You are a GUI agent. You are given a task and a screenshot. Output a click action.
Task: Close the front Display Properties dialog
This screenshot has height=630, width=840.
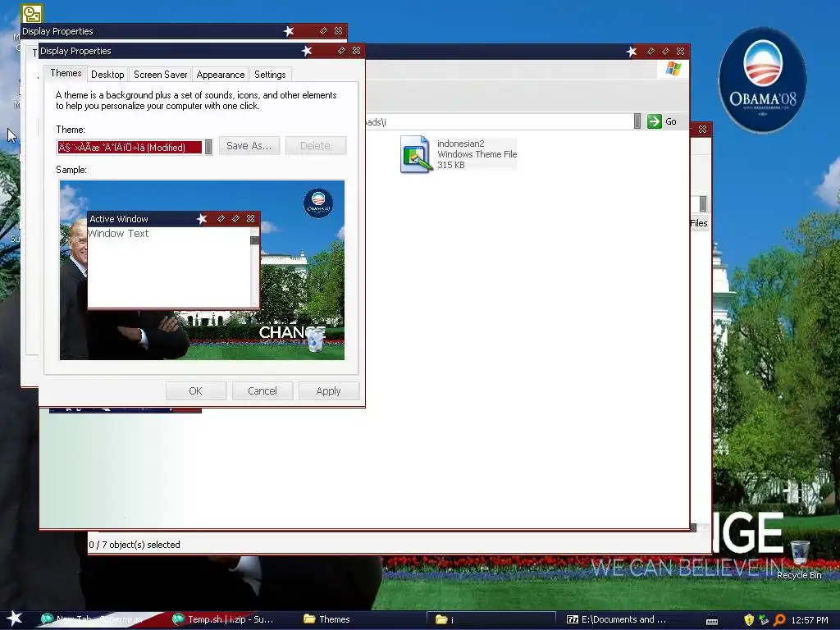click(356, 50)
